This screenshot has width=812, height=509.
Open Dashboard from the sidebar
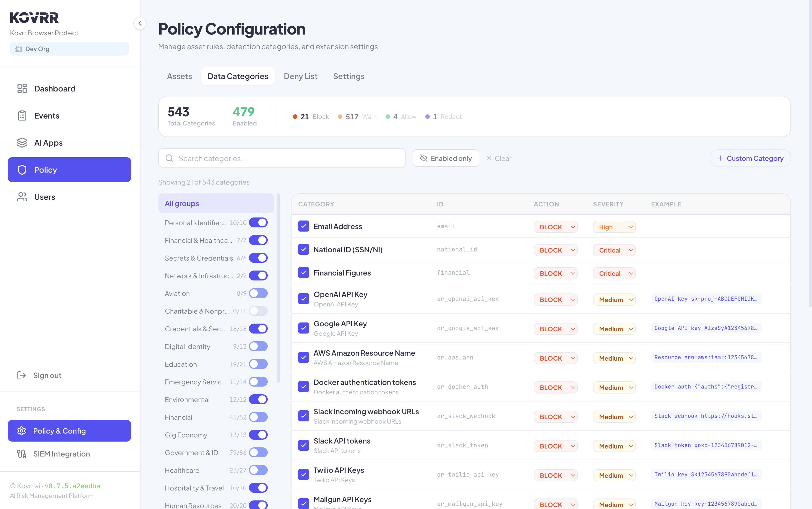coord(69,88)
